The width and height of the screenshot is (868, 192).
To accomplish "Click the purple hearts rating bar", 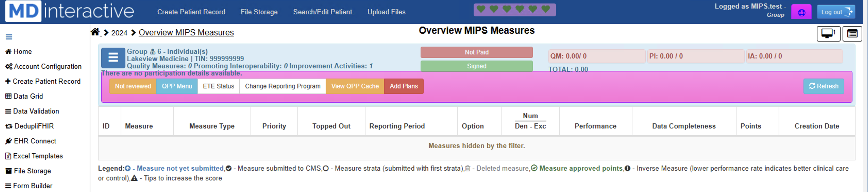I will (x=514, y=10).
